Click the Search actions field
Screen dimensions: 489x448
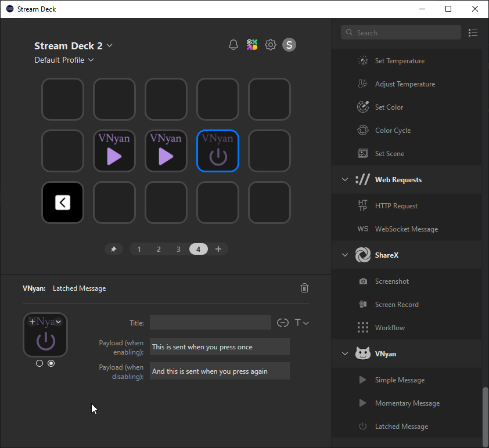401,32
